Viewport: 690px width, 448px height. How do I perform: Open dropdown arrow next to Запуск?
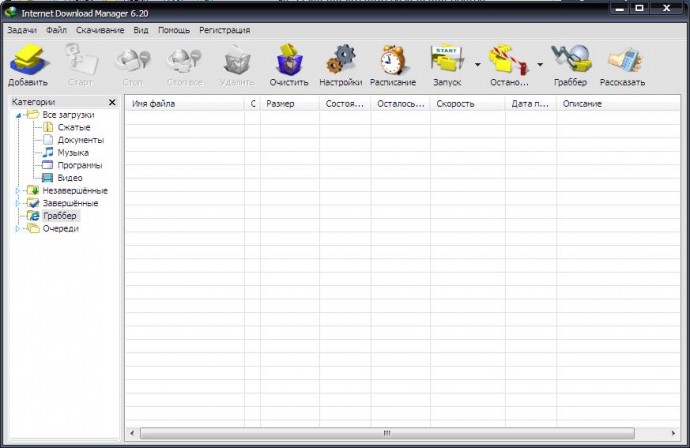477,64
